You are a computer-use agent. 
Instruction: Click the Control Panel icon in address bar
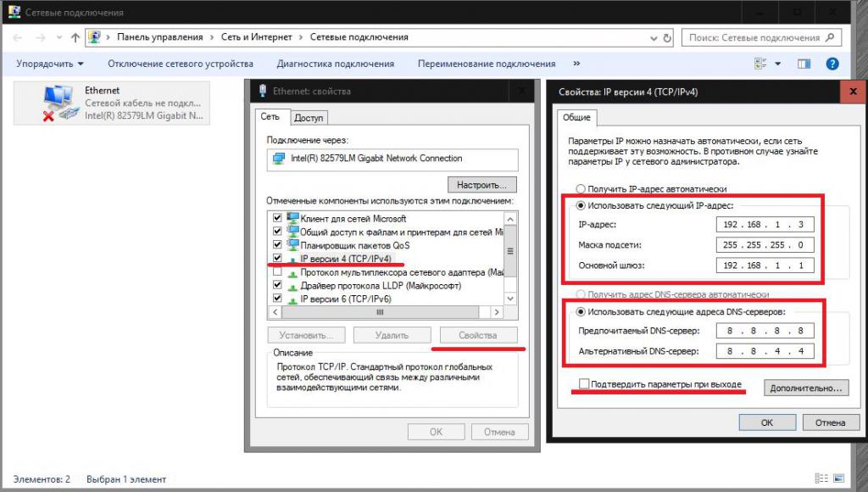(x=95, y=37)
